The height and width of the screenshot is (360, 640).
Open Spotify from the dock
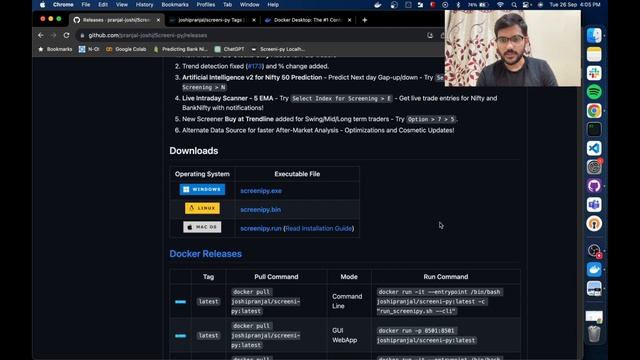point(594,92)
